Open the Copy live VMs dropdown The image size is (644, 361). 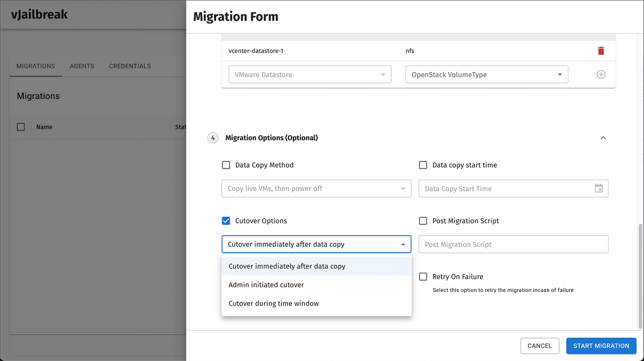pos(316,189)
